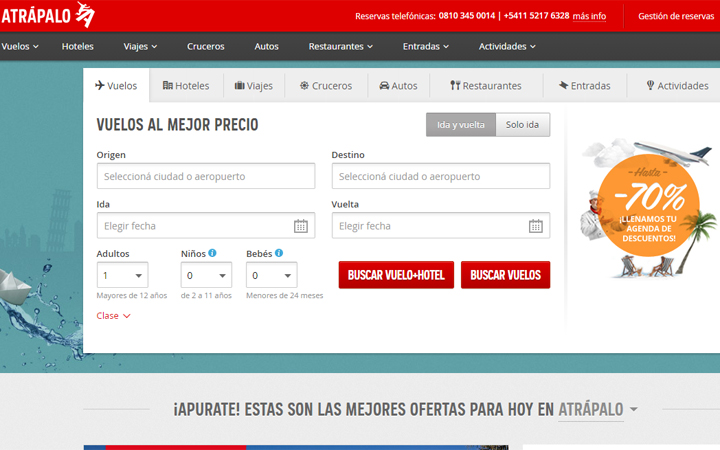Expand the Clase options
720x450 pixels.
click(x=113, y=315)
